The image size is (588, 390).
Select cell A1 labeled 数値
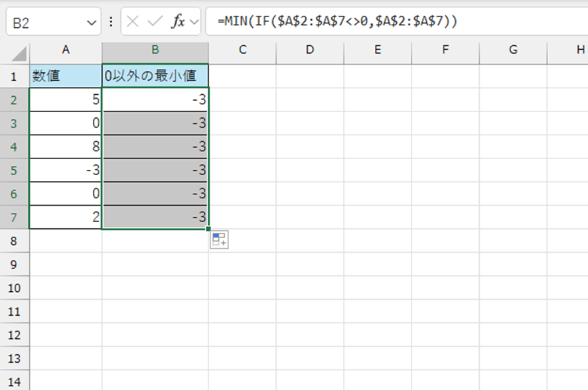66,76
